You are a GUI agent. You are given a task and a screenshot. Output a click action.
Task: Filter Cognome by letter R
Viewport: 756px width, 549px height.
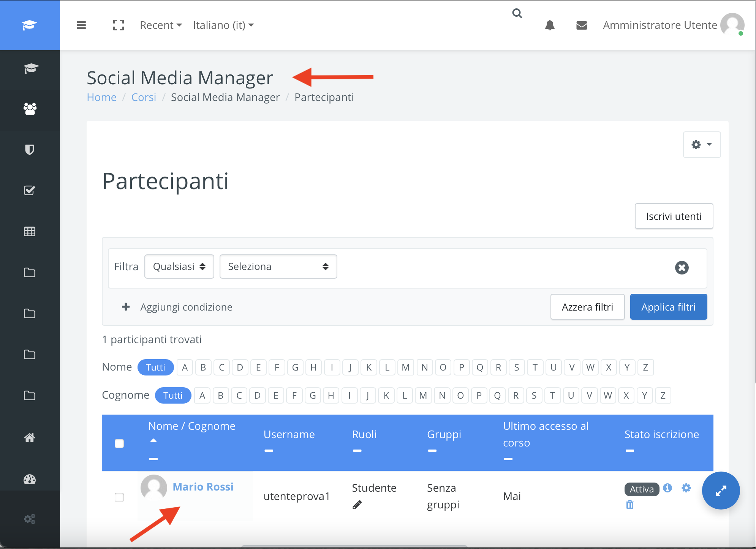516,395
